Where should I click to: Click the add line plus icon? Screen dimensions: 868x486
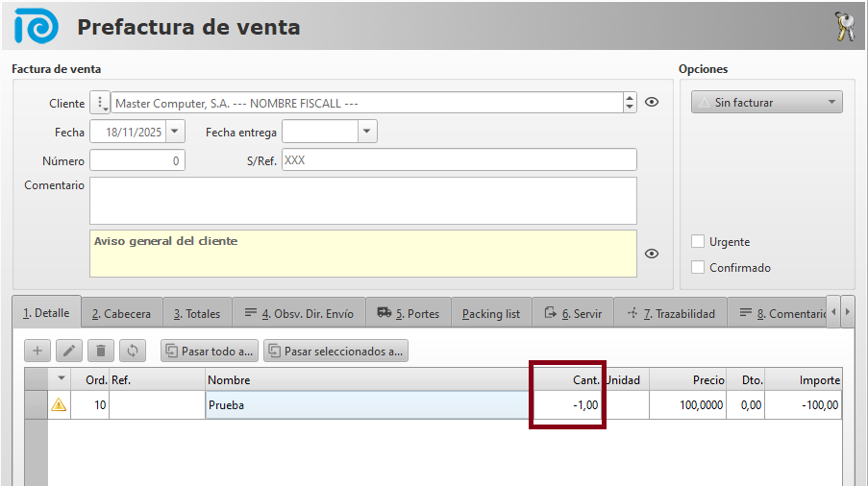pos(37,352)
